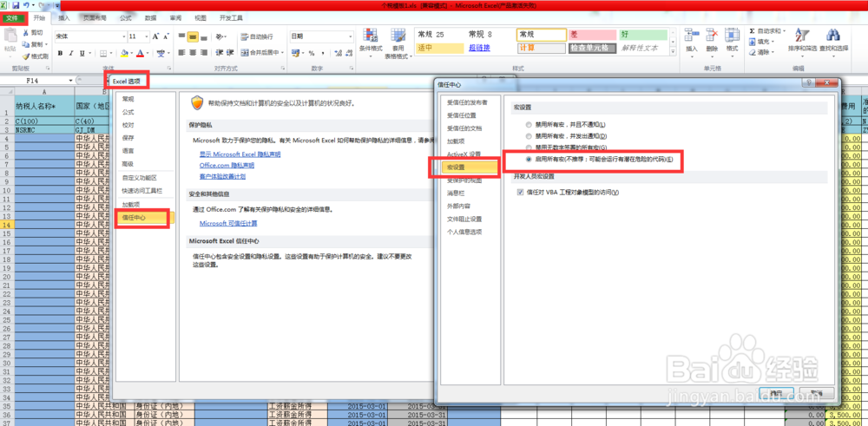Click the Top Align icon

[x=181, y=37]
